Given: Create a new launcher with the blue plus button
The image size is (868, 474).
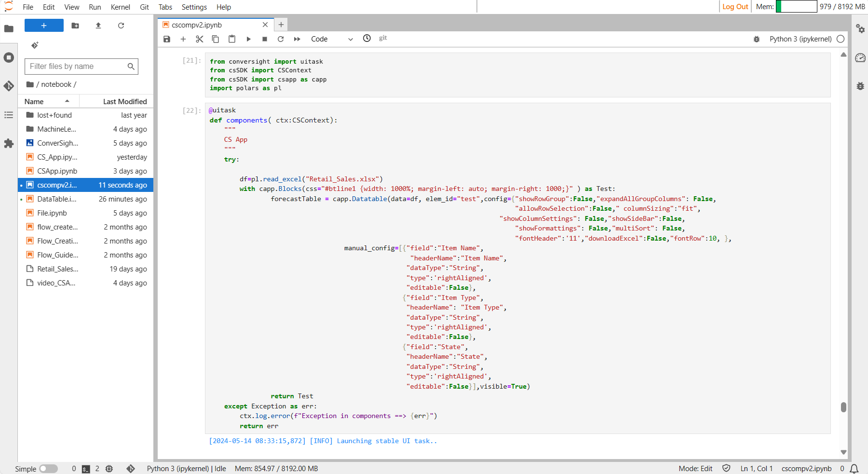Looking at the screenshot, I should point(44,26).
